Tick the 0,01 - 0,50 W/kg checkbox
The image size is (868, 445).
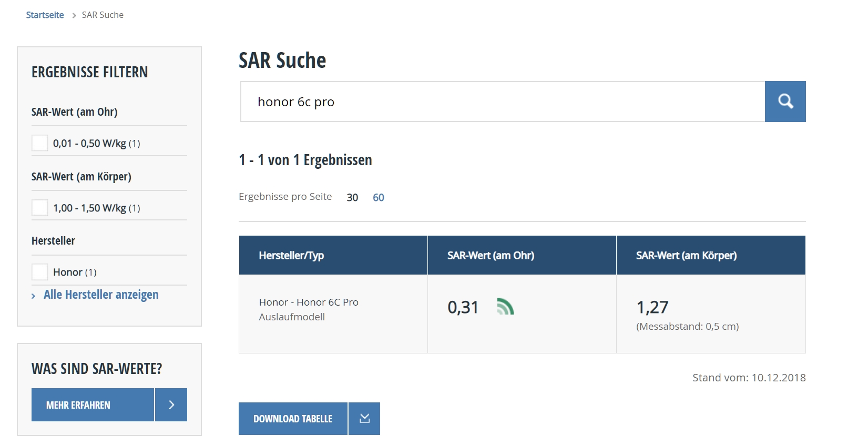click(40, 143)
